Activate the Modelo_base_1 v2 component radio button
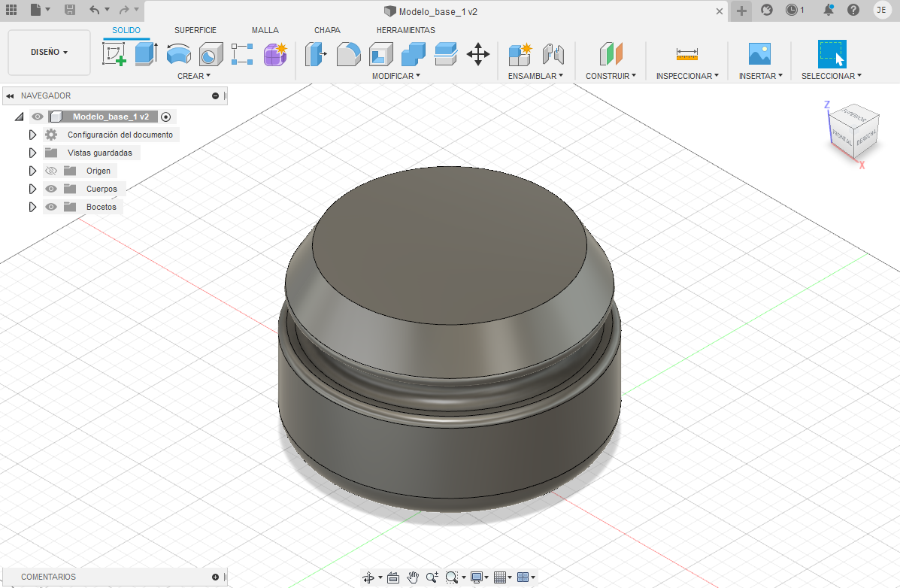900x588 pixels. click(166, 117)
